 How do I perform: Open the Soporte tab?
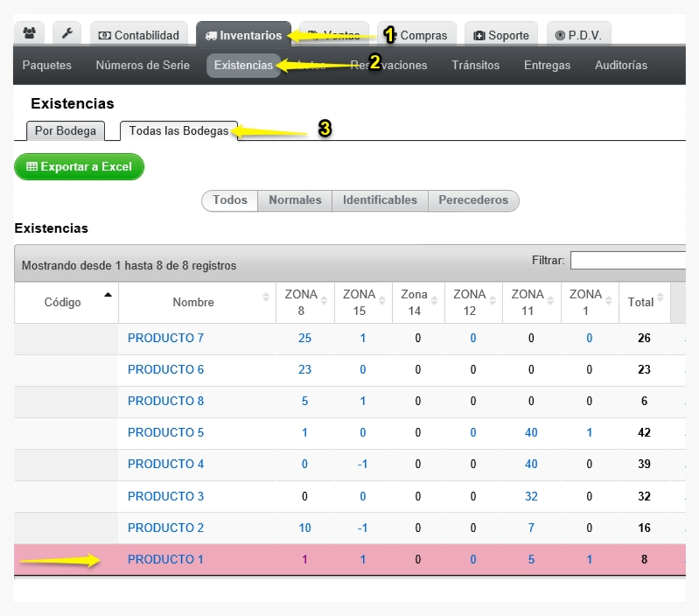coord(501,35)
